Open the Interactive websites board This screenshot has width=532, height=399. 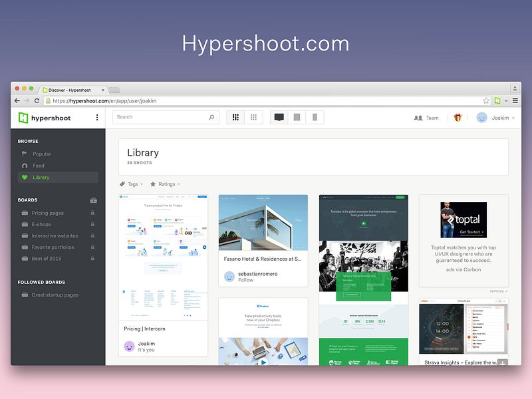point(55,236)
